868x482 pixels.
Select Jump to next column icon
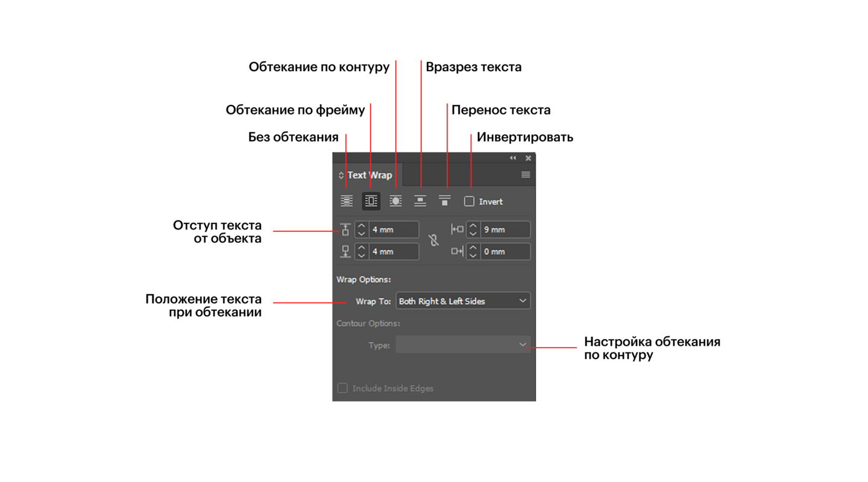click(445, 201)
